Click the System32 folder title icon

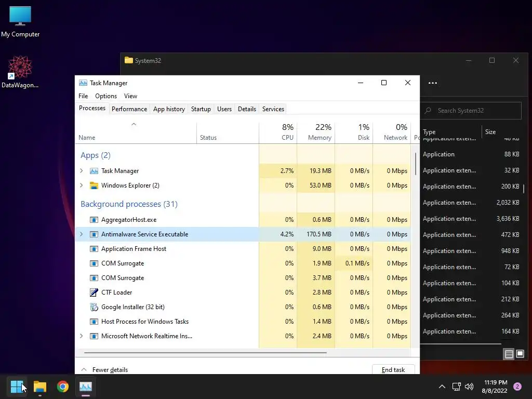(129, 60)
